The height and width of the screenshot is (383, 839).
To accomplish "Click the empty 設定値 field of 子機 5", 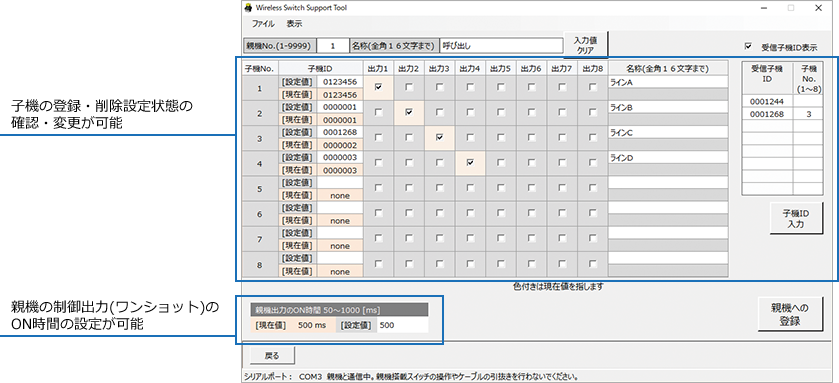I will click(340, 182).
